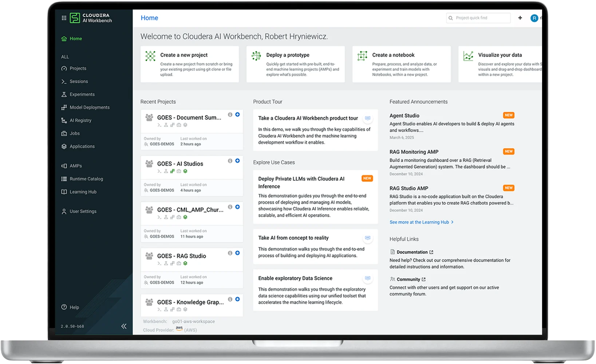The image size is (596, 364).
Task: Open the user avatar menu
Action: 534,18
